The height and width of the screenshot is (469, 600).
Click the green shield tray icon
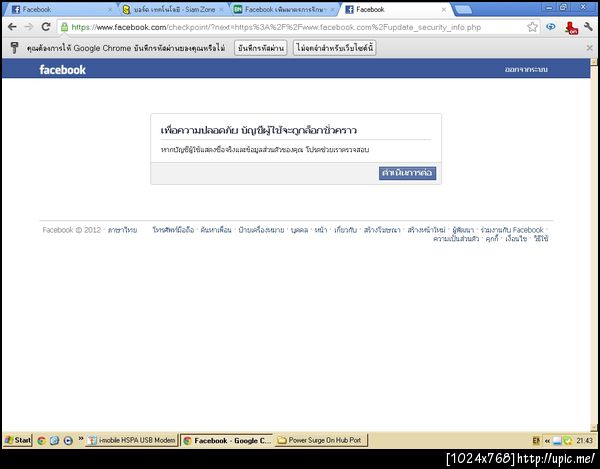(x=567, y=441)
